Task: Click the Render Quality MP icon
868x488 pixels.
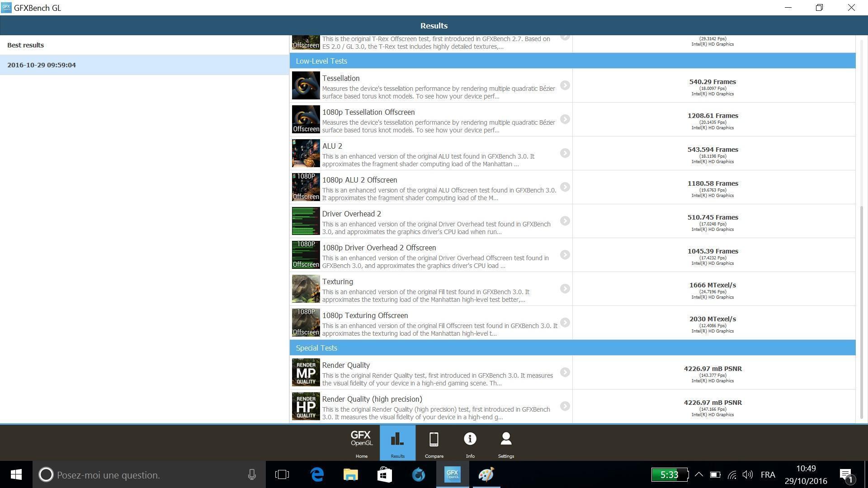Action: [x=306, y=372]
